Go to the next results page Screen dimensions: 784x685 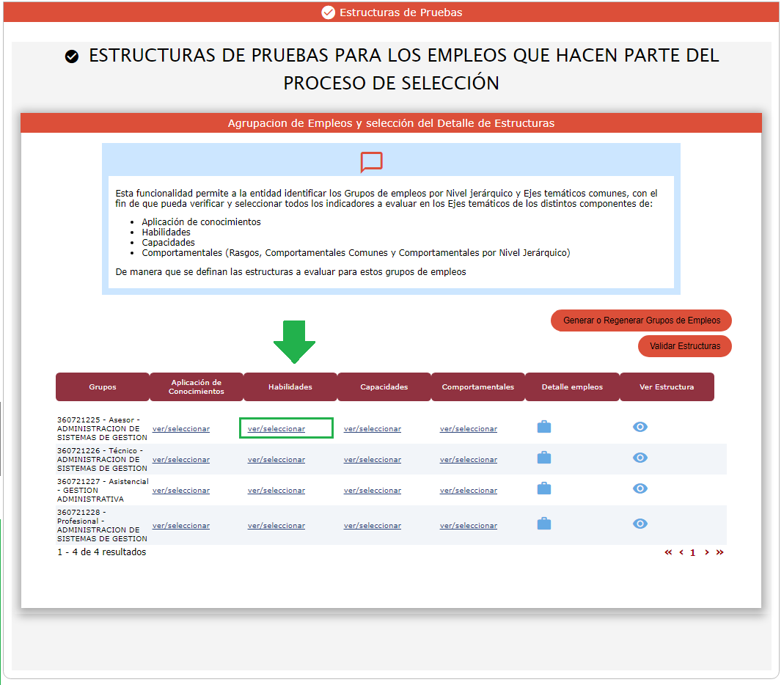(x=706, y=552)
